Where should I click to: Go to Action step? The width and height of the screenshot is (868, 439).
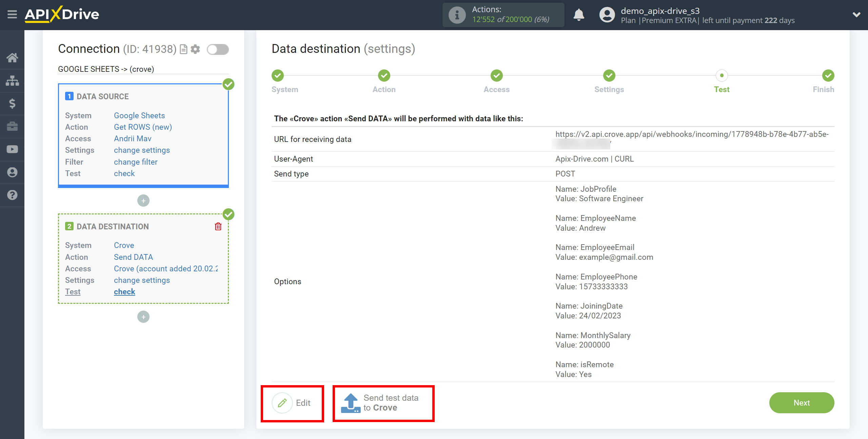pyautogui.click(x=384, y=76)
